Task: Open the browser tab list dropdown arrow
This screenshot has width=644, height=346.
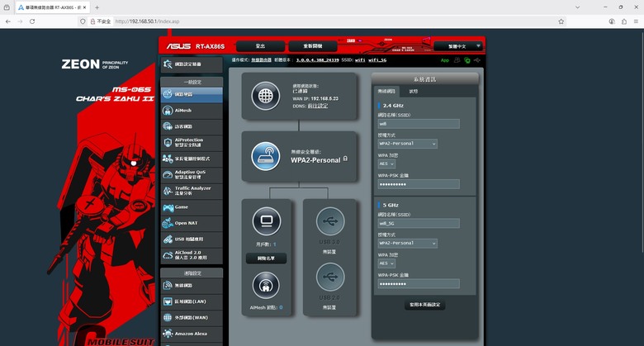Action: point(577,7)
